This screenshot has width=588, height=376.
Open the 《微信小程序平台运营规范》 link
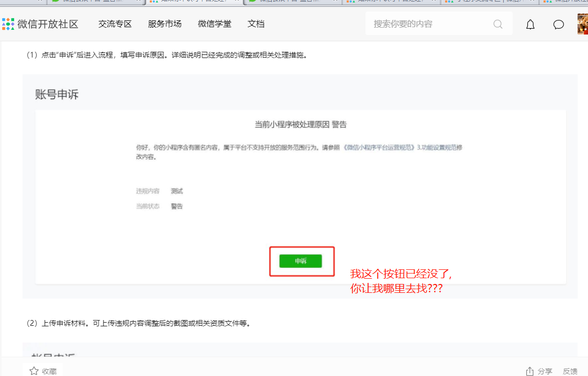coord(379,147)
